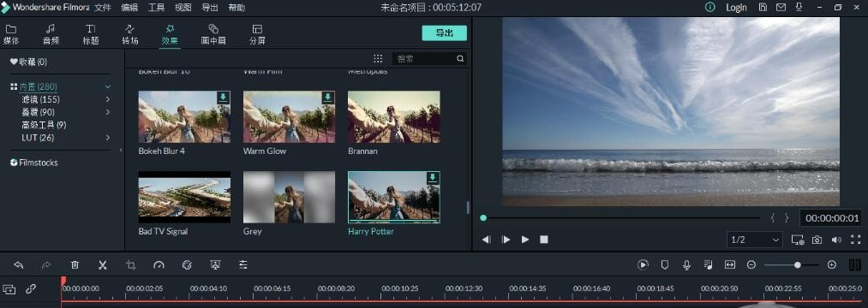Click the undo arrow in timeline toolbar
The height and width of the screenshot is (308, 868).
(x=19, y=265)
